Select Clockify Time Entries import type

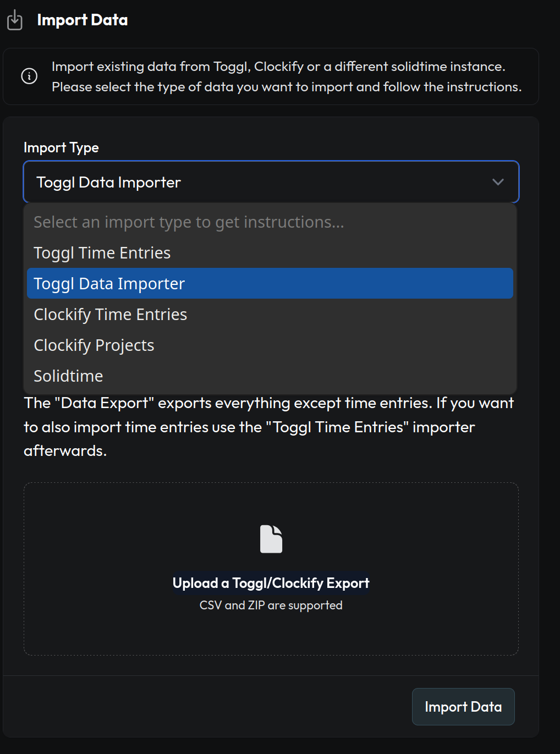[x=110, y=314]
